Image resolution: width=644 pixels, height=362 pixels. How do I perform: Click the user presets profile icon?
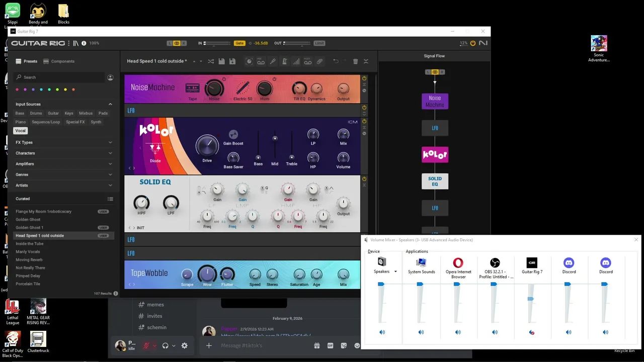tap(110, 77)
